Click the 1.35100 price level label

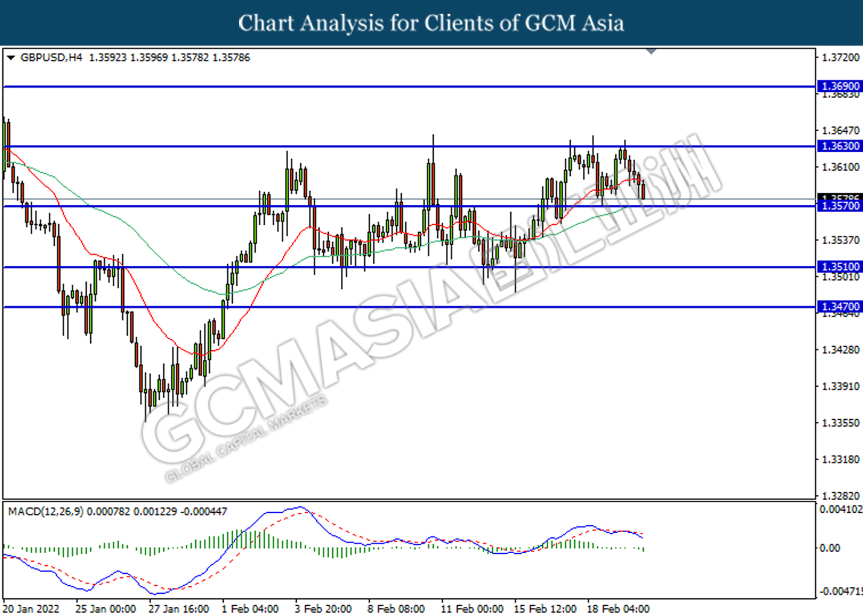[839, 266]
